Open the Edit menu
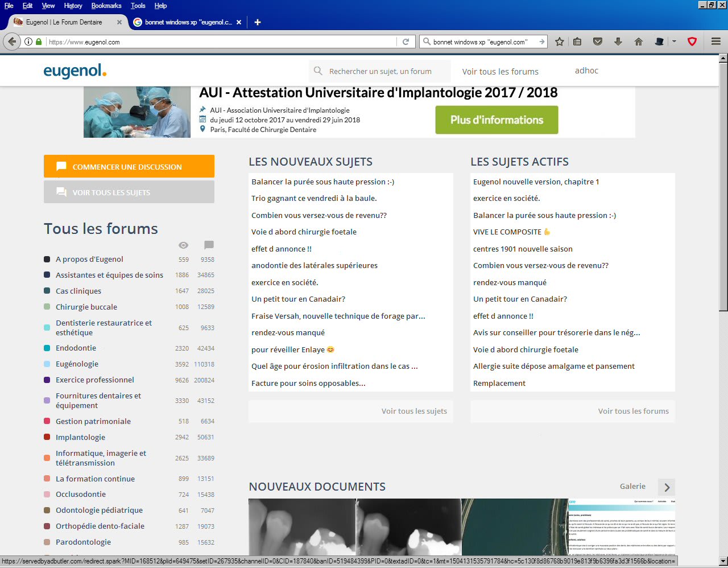The width and height of the screenshot is (728, 568). [x=27, y=6]
